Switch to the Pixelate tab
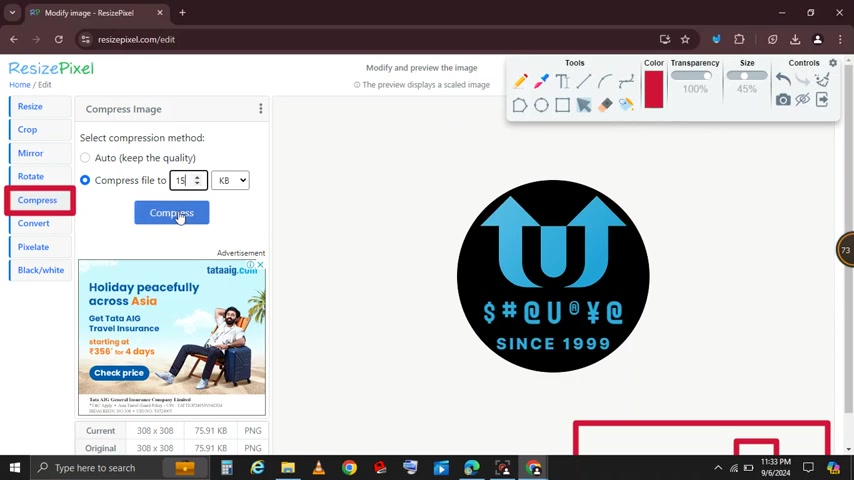The width and height of the screenshot is (854, 480). [33, 247]
